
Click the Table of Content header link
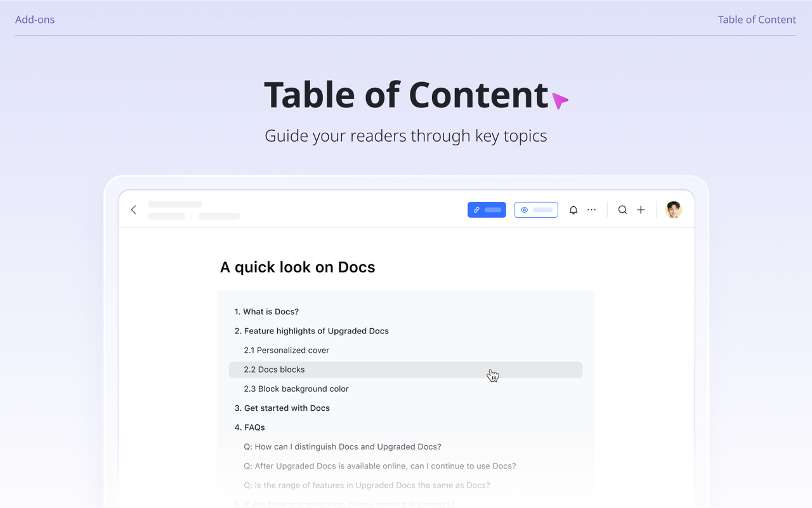(757, 20)
